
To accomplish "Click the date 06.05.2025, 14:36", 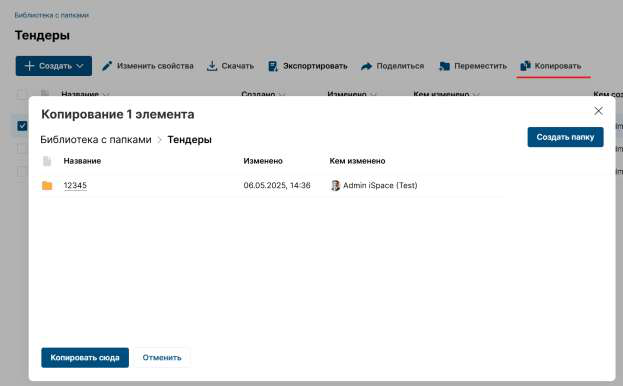I will click(277, 185).
